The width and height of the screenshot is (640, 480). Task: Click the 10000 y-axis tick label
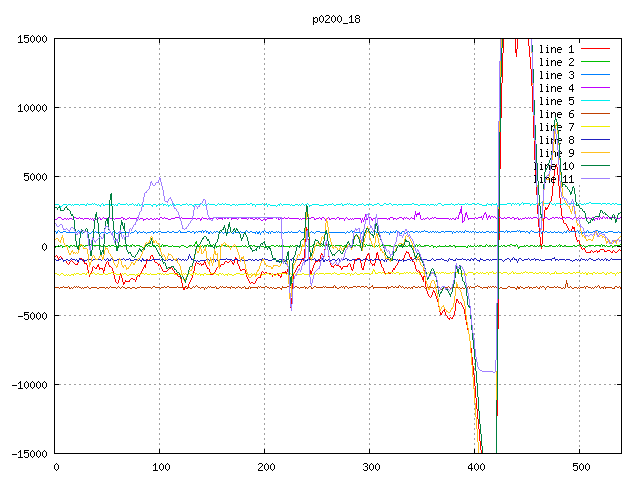point(31,108)
